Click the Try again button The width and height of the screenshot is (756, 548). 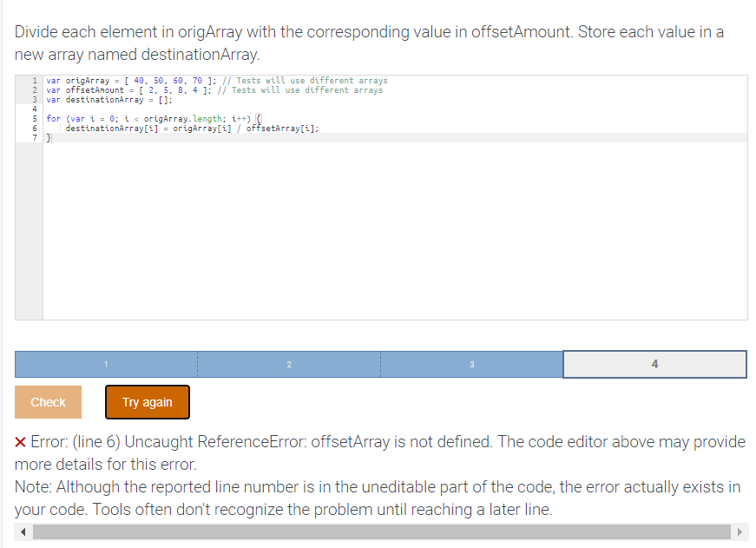pos(147,402)
